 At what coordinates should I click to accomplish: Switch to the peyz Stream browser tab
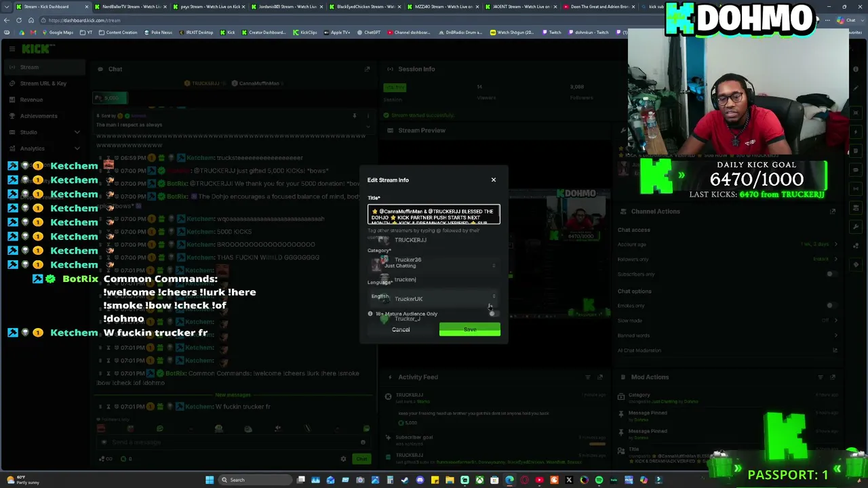point(208,7)
